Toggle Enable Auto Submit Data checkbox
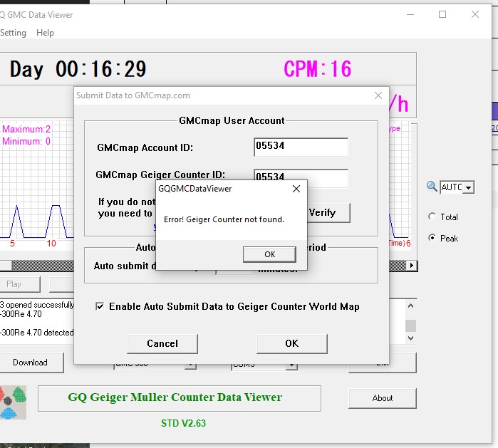498x448 pixels. tap(100, 306)
